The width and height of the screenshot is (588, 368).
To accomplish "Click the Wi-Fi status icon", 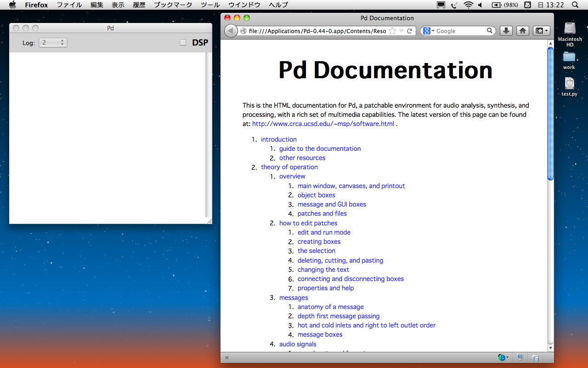I will (469, 5).
